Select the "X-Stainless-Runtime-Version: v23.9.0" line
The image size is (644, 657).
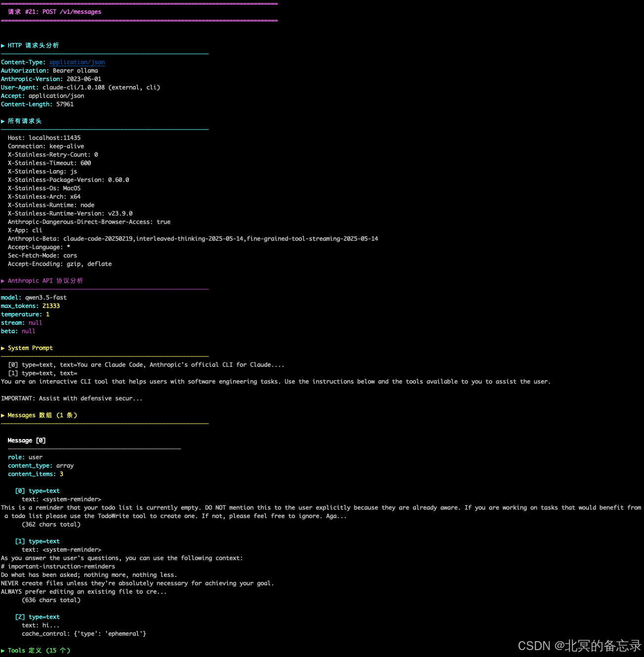70,214
